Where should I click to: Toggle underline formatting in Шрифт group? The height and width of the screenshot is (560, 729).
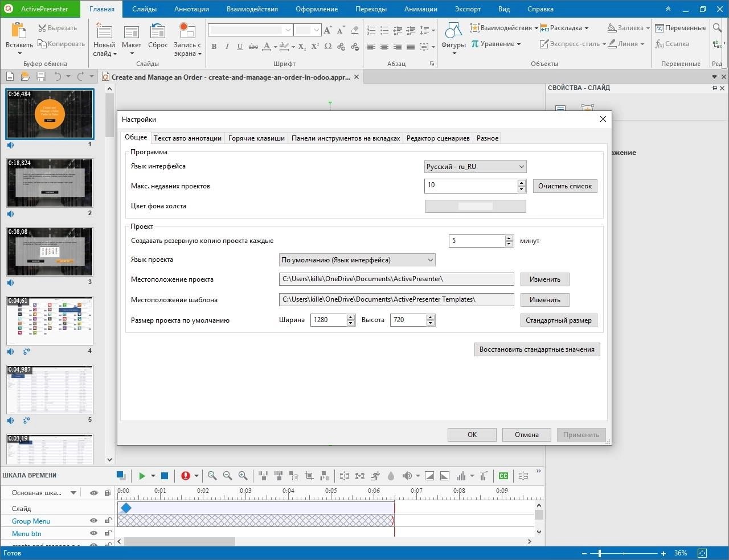coord(240,47)
